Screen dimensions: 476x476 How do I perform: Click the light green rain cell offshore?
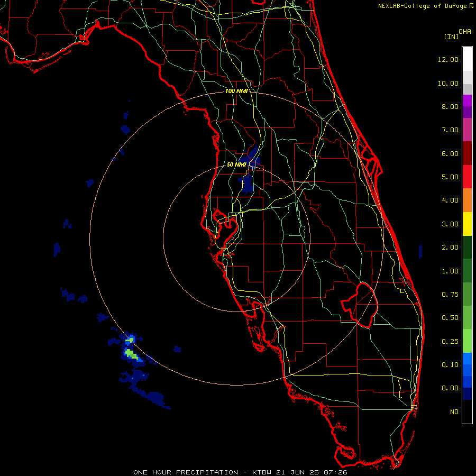(132, 354)
